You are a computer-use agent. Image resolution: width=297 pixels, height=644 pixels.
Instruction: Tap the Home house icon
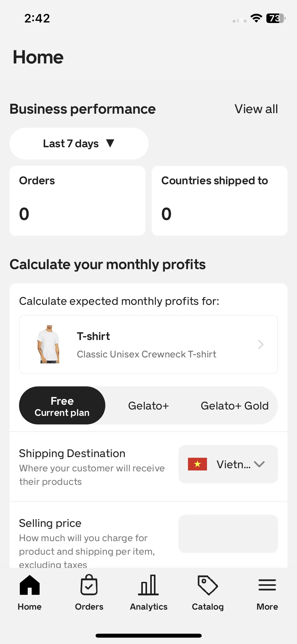click(30, 585)
